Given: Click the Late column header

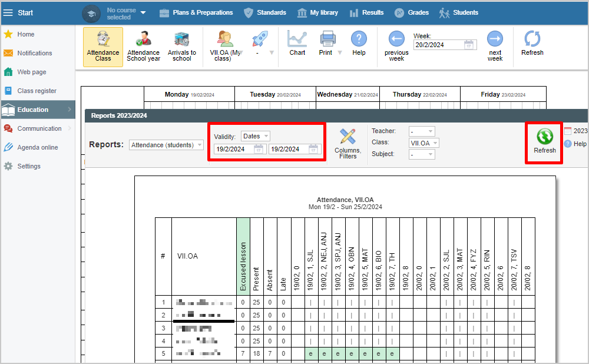Looking at the screenshot, I should [283, 256].
